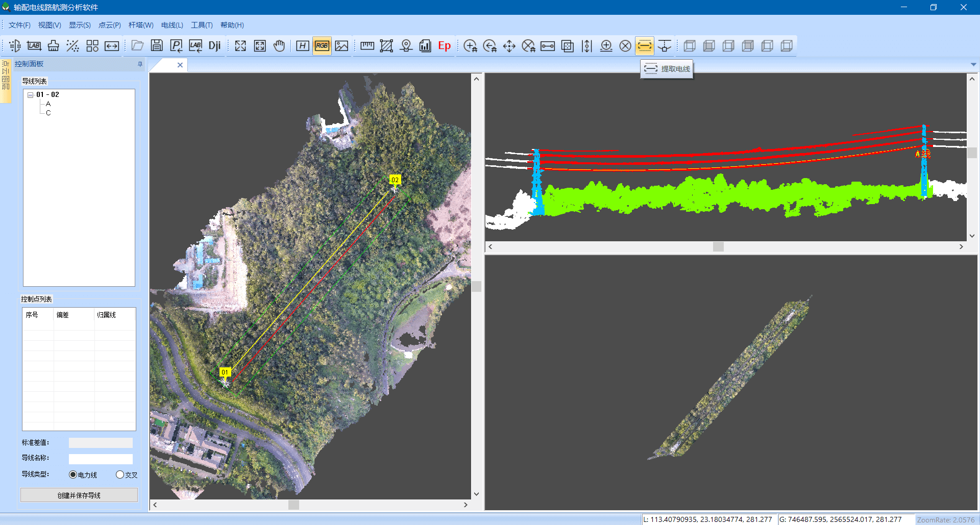Collapse the 01 - 02 tree node

point(31,95)
